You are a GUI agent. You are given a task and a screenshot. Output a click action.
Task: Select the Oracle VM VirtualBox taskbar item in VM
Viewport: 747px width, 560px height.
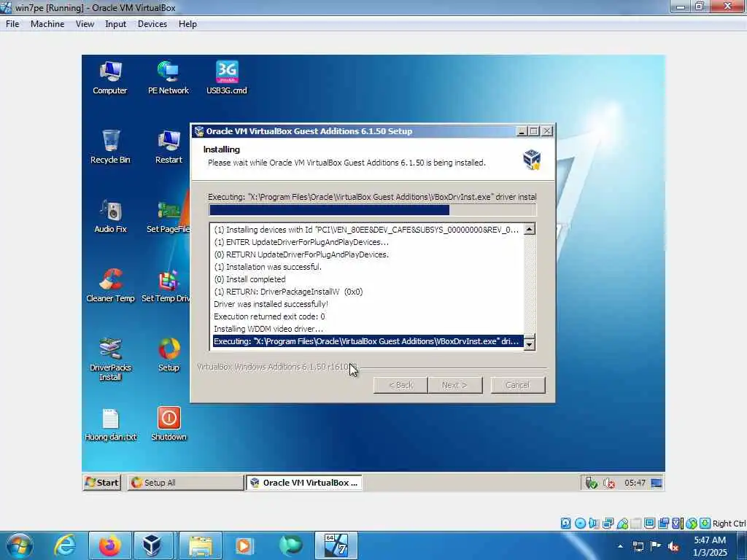click(304, 483)
